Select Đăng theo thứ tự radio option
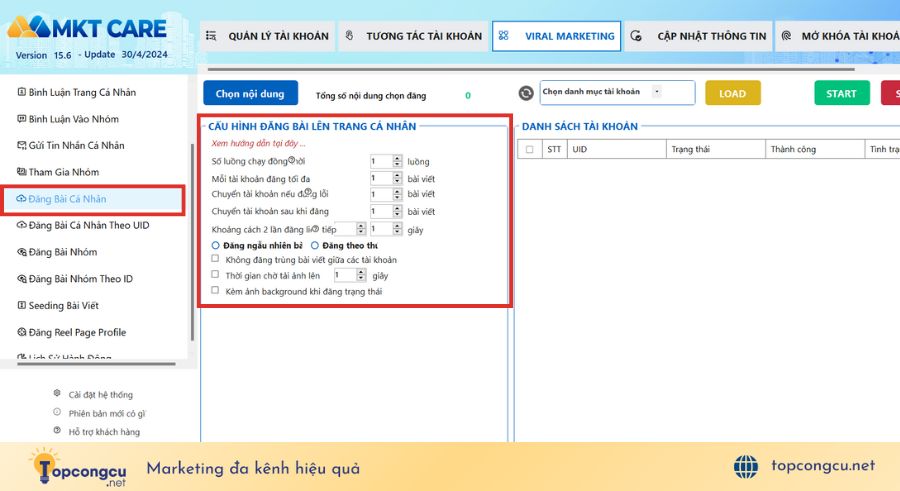The width and height of the screenshot is (900, 491). click(x=315, y=245)
